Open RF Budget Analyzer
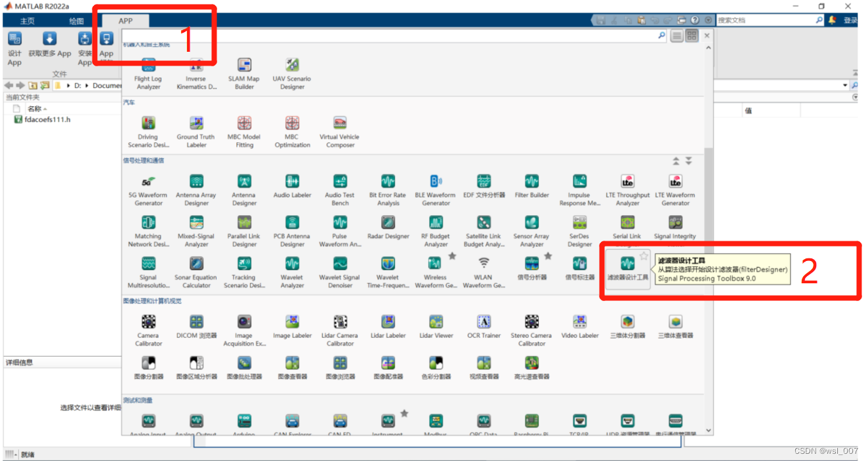The height and width of the screenshot is (461, 868). [436, 231]
